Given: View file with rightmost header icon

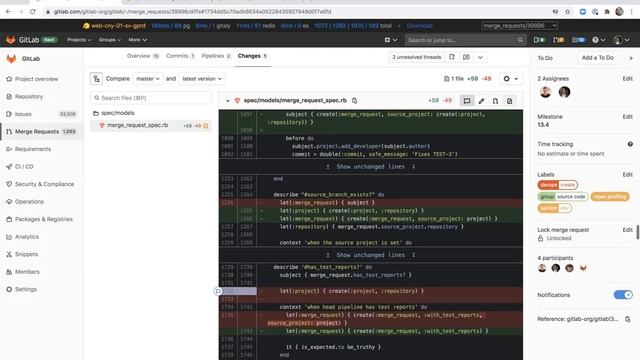Looking at the screenshot, I should pyautogui.click(x=509, y=101).
